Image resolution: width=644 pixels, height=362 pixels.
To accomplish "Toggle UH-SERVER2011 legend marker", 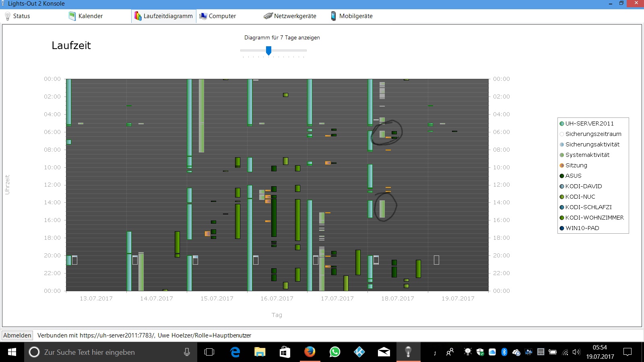I will [x=562, y=123].
